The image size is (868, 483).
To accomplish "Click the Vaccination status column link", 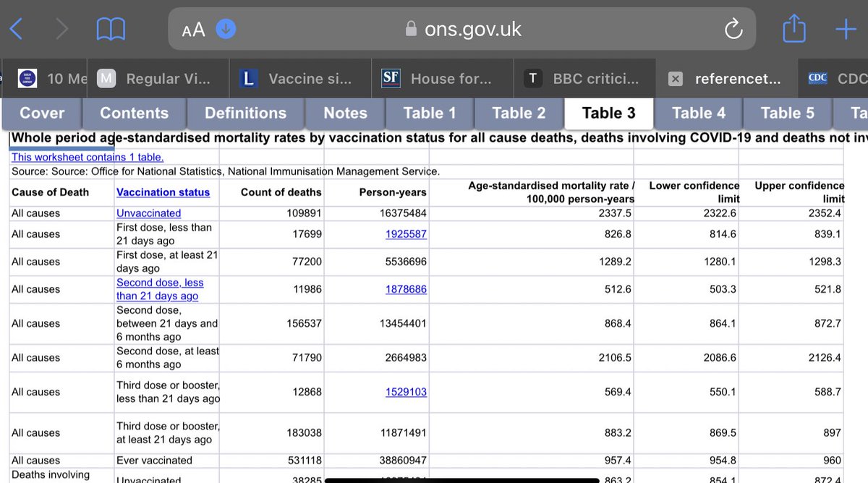I will tap(164, 192).
